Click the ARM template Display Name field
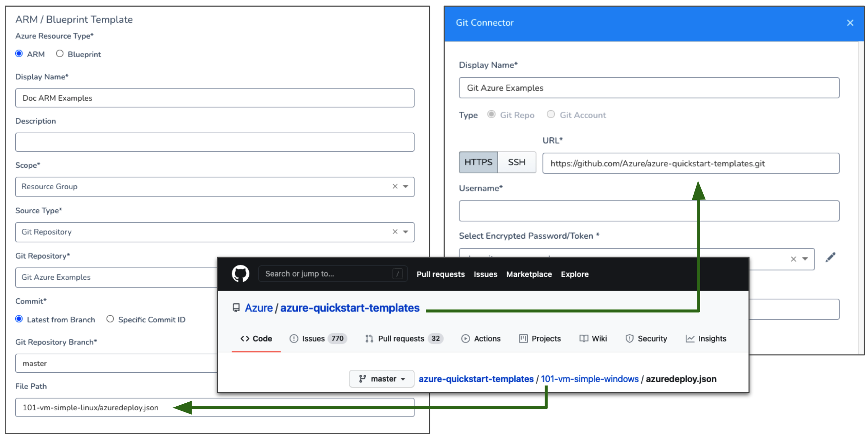Image resolution: width=868 pixels, height=440 pixels. (x=215, y=98)
